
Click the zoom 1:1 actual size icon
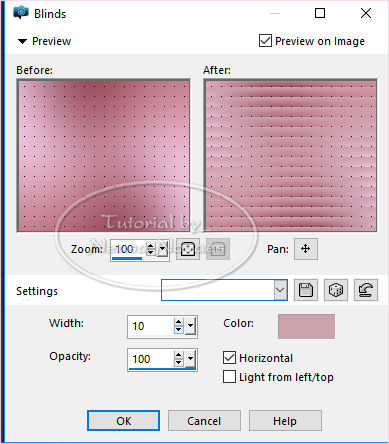tap(218, 249)
